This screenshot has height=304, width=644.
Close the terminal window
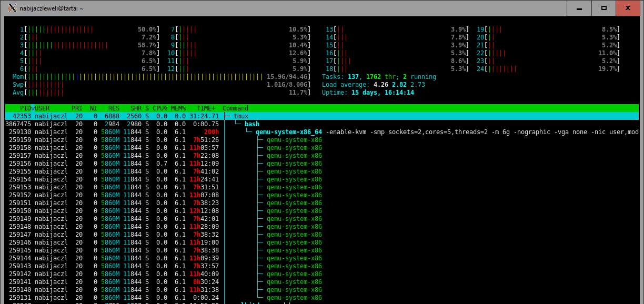pyautogui.click(x=629, y=8)
